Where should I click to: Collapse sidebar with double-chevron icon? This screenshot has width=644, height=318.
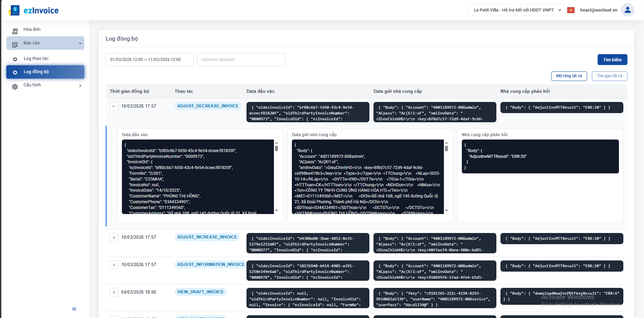(x=74, y=309)
